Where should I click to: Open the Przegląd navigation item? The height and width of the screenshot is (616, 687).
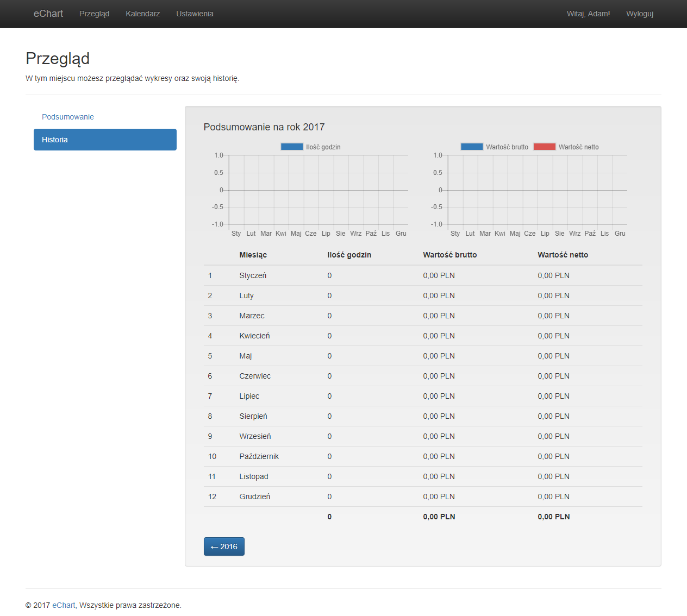94,14
